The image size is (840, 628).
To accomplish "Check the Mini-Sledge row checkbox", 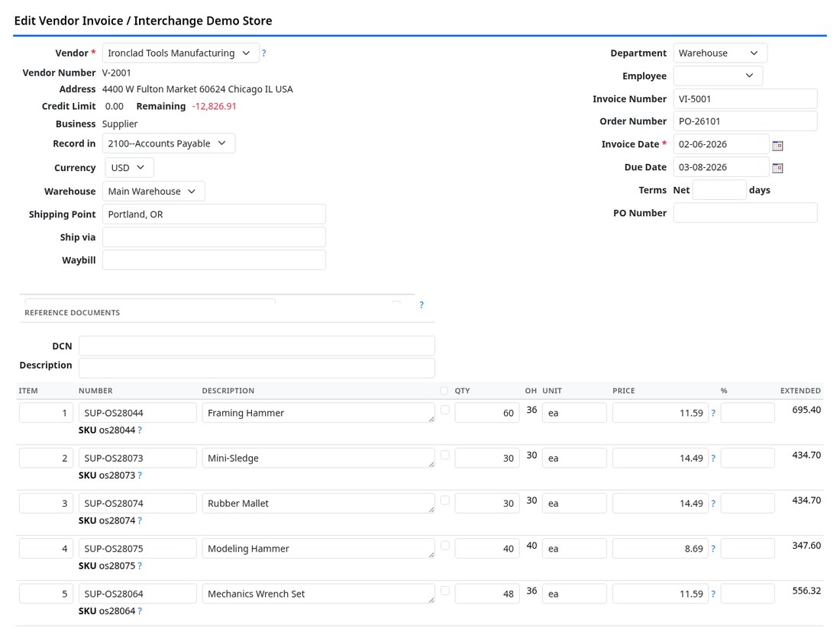I will pyautogui.click(x=444, y=455).
